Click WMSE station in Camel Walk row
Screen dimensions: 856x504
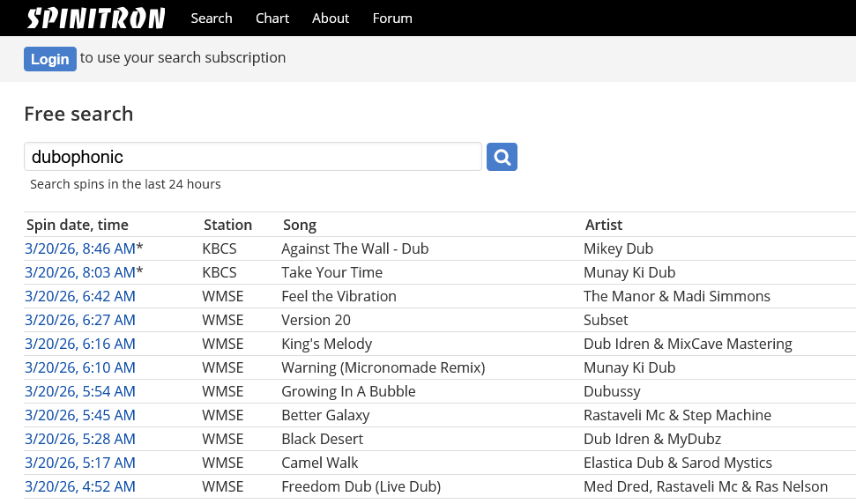[223, 463]
